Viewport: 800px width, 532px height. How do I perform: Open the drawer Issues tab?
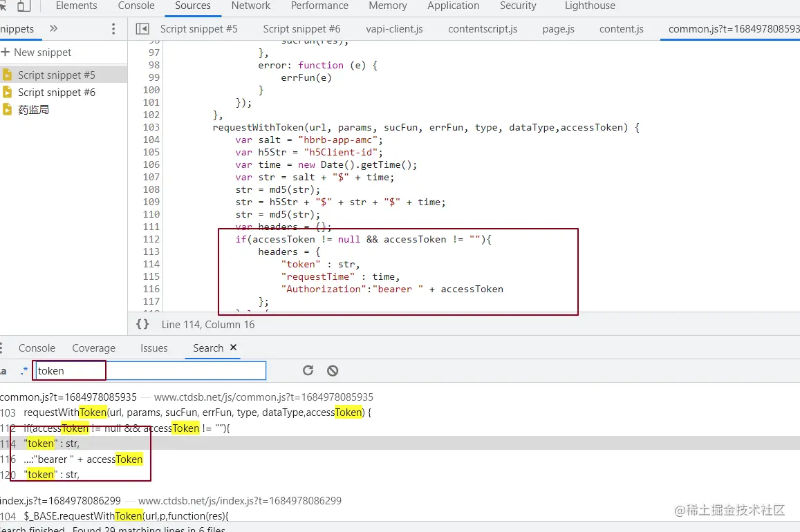(x=154, y=348)
